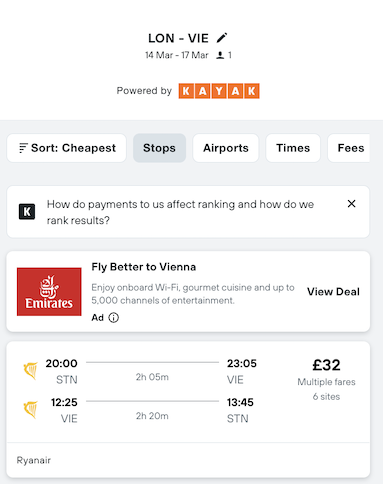This screenshot has height=484, width=383.
Task: Click the KAYAK logo
Action: click(x=219, y=91)
